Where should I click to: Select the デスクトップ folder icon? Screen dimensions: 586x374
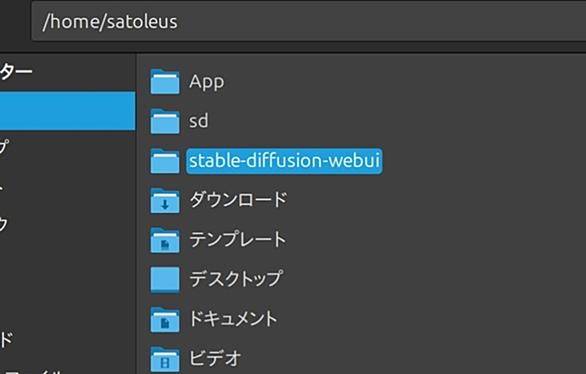(165, 279)
